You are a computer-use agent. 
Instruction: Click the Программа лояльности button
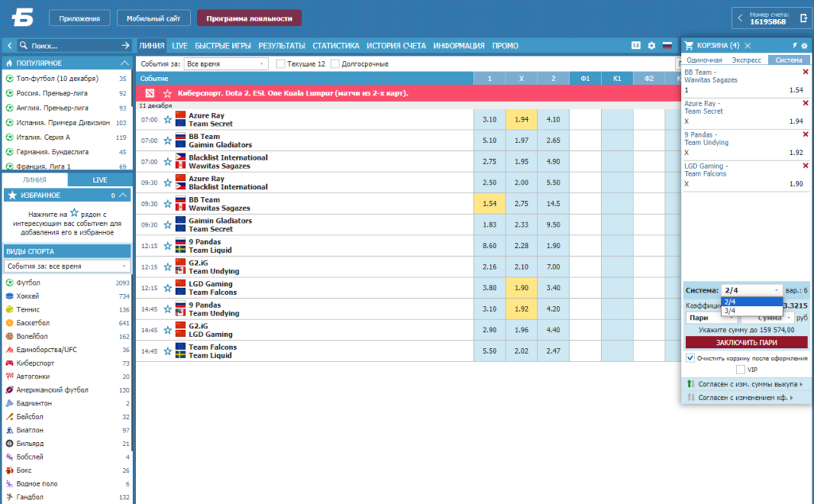[x=249, y=18]
